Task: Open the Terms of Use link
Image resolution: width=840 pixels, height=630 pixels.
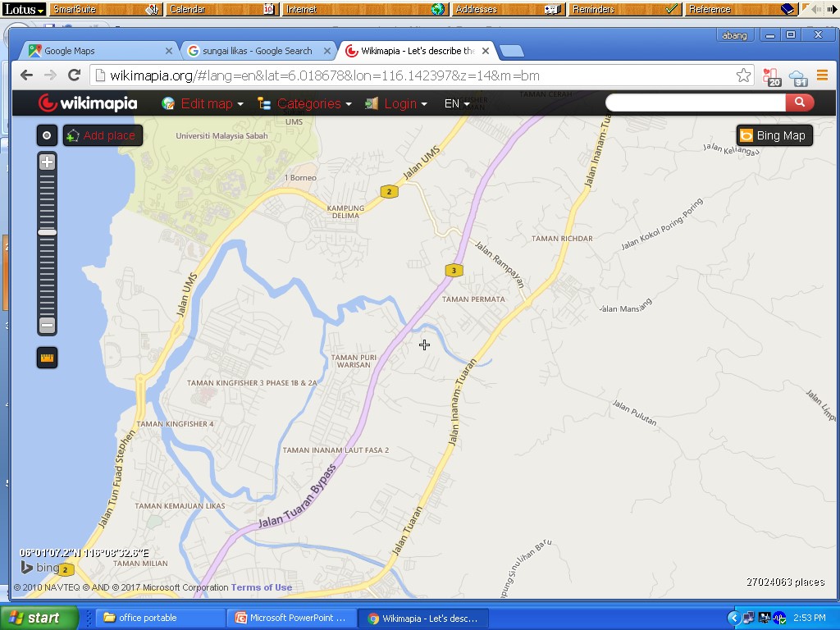Action: 261,587
